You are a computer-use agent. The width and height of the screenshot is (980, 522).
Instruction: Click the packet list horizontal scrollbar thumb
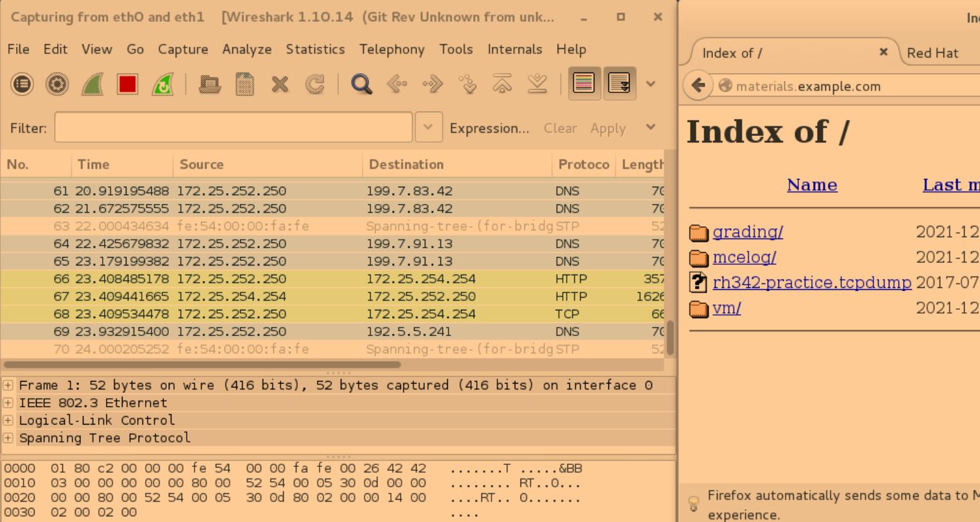click(x=203, y=364)
